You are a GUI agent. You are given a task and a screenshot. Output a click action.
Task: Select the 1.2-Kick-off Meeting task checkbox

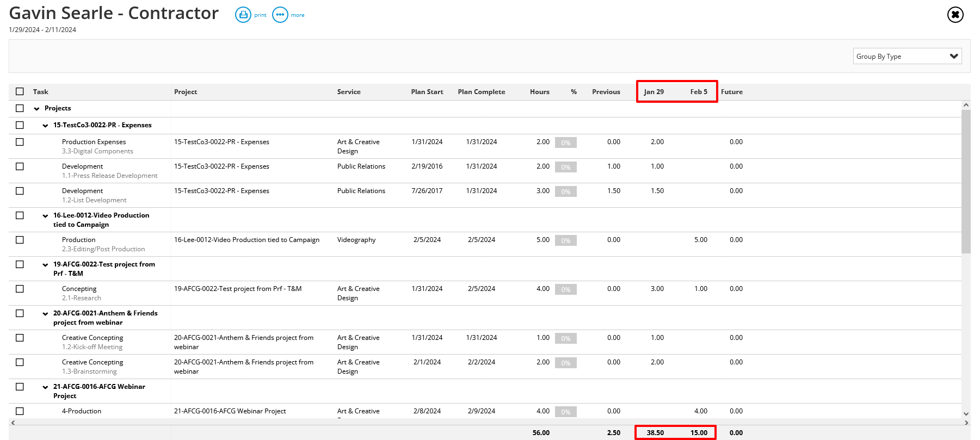[x=20, y=338]
